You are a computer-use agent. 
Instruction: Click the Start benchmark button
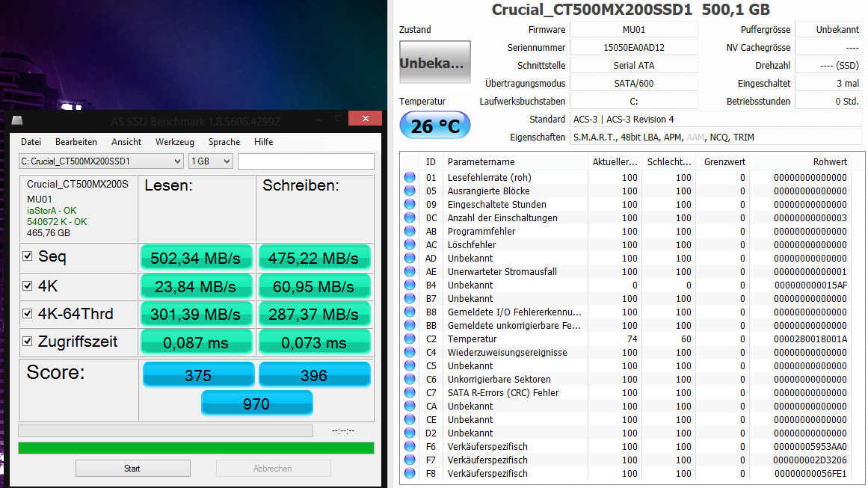133,468
